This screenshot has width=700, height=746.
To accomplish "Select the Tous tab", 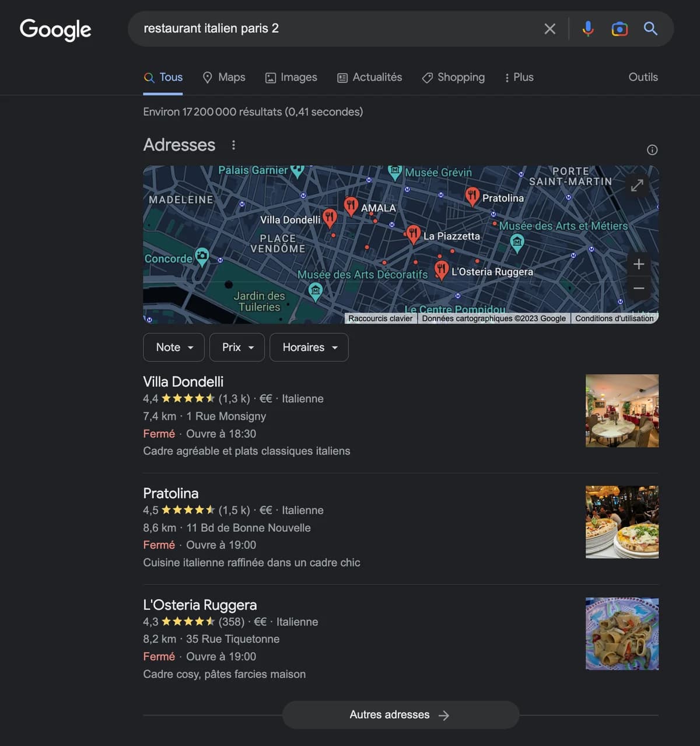I will click(163, 77).
